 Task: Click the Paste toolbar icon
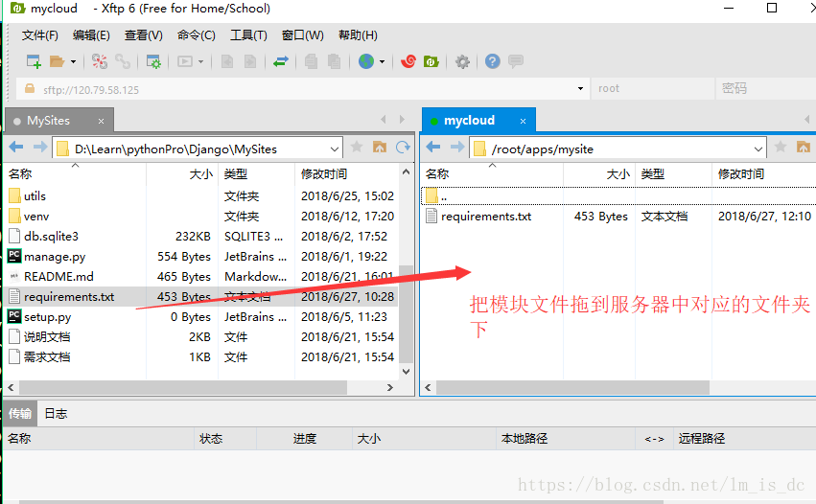[x=334, y=61]
